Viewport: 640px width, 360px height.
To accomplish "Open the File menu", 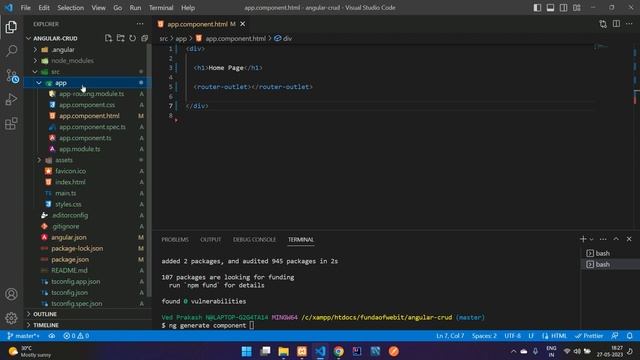I will (x=25, y=8).
